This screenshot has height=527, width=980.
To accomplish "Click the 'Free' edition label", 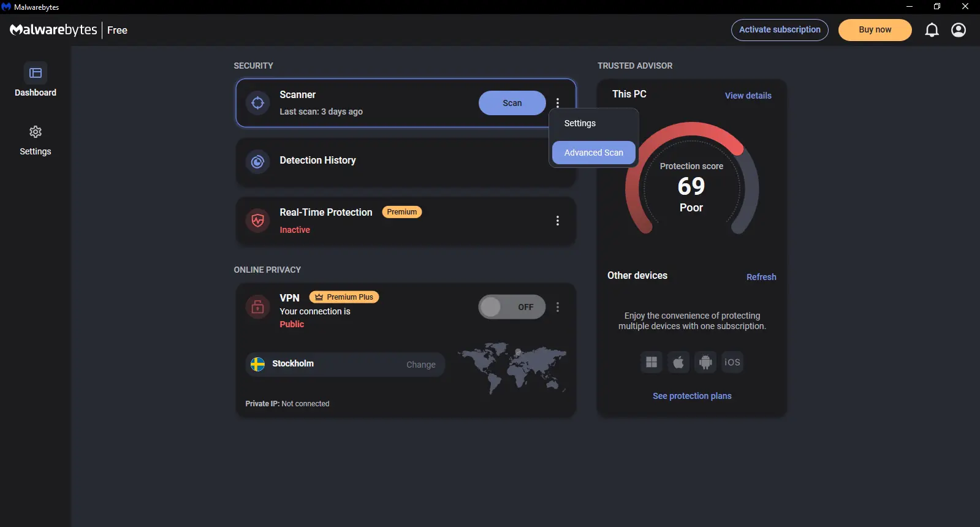I will [x=117, y=31].
